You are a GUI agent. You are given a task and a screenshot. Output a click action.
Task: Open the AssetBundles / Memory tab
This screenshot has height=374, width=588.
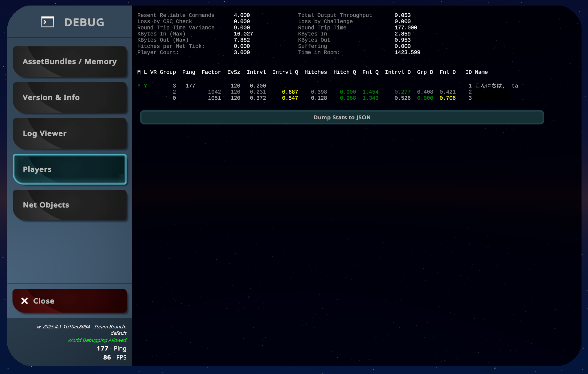coord(70,62)
